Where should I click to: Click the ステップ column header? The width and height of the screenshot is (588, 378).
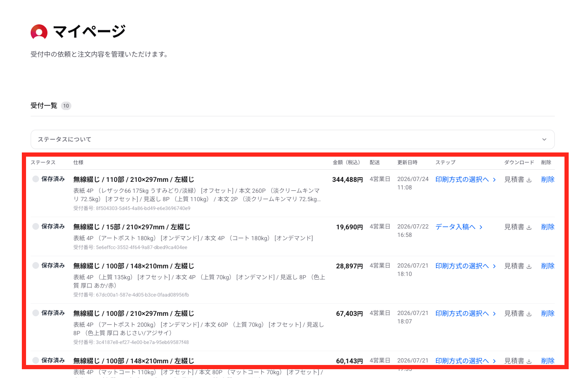(x=445, y=163)
